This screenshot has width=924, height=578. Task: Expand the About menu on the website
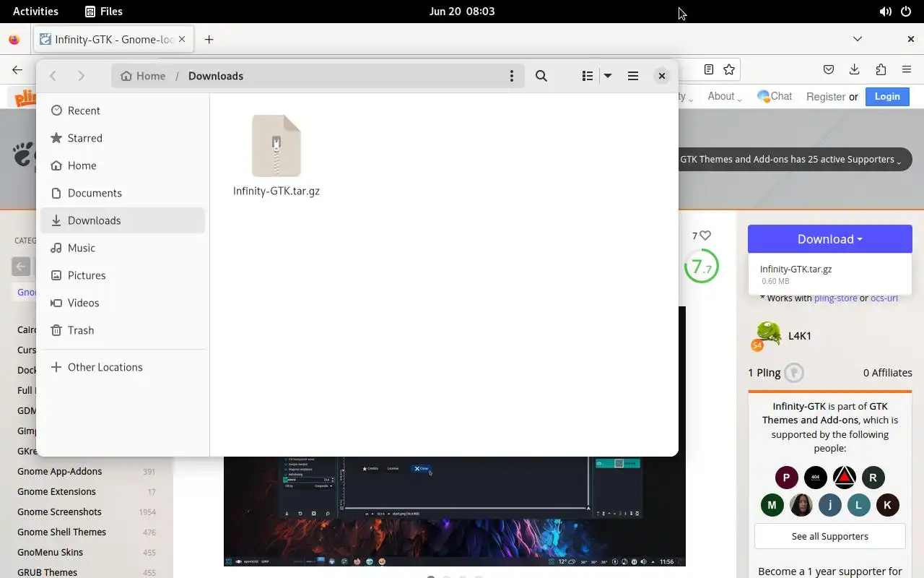click(724, 96)
